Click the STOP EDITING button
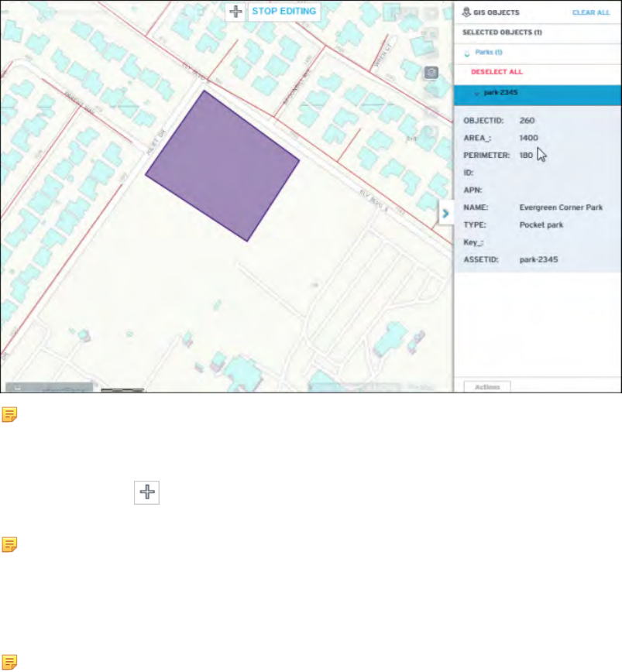Viewport: 622px width, 672px height. tap(284, 11)
